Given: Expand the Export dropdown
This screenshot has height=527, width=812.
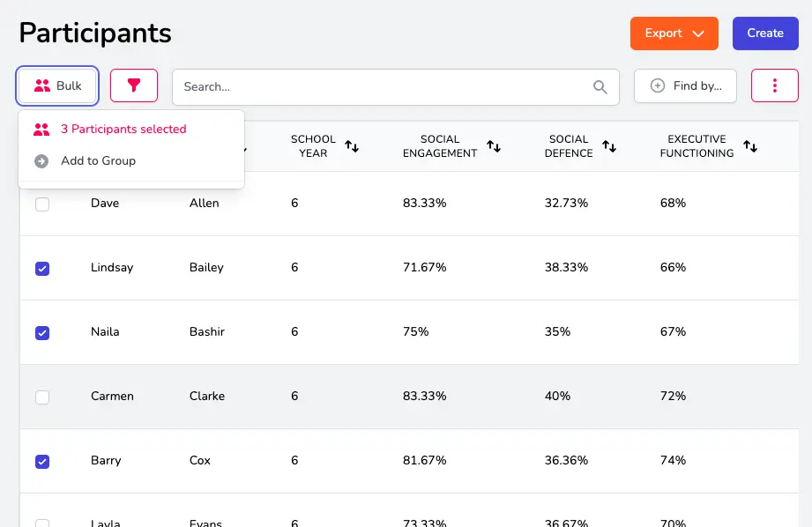Looking at the screenshot, I should click(674, 33).
